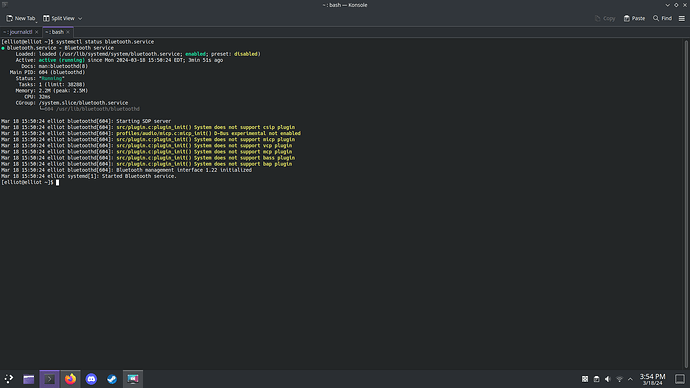Click the Split View button
The image size is (690, 388).
pyautogui.click(x=59, y=18)
